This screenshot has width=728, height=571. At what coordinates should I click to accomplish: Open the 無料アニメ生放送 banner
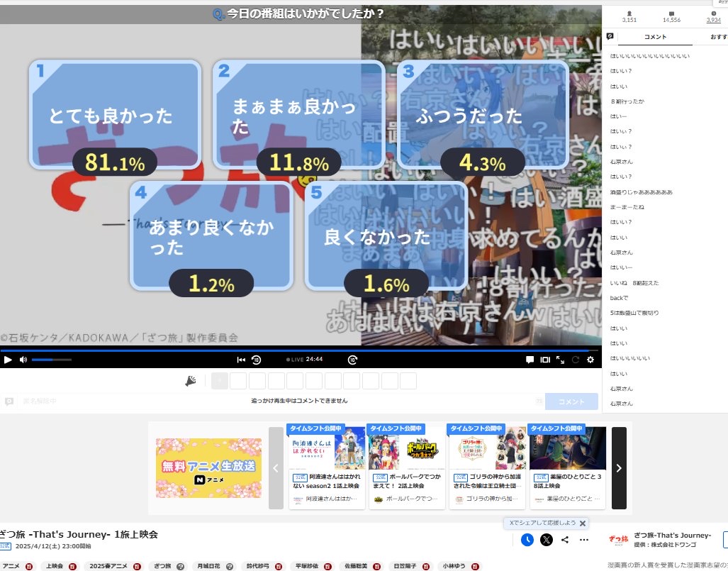[208, 467]
